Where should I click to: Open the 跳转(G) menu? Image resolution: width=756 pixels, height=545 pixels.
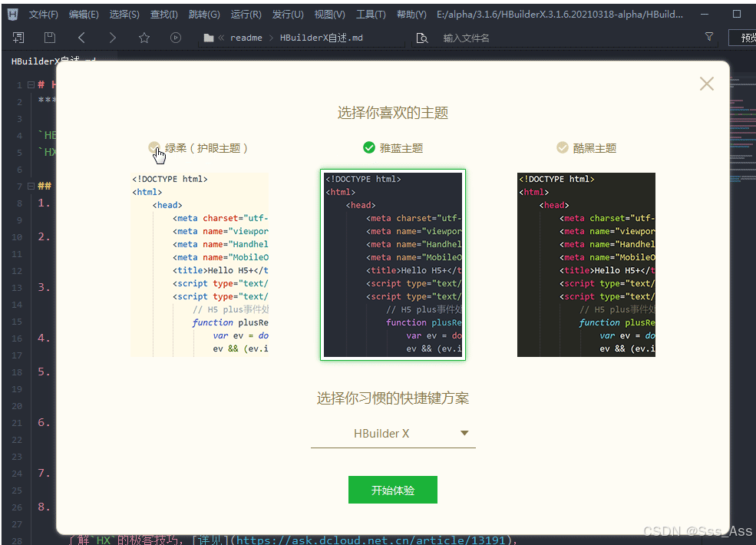click(204, 15)
